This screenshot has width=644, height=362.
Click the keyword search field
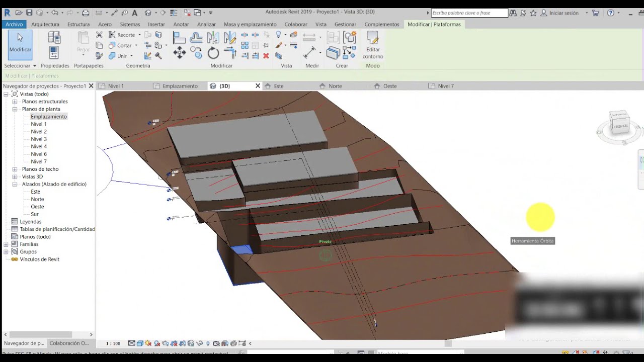(x=469, y=13)
